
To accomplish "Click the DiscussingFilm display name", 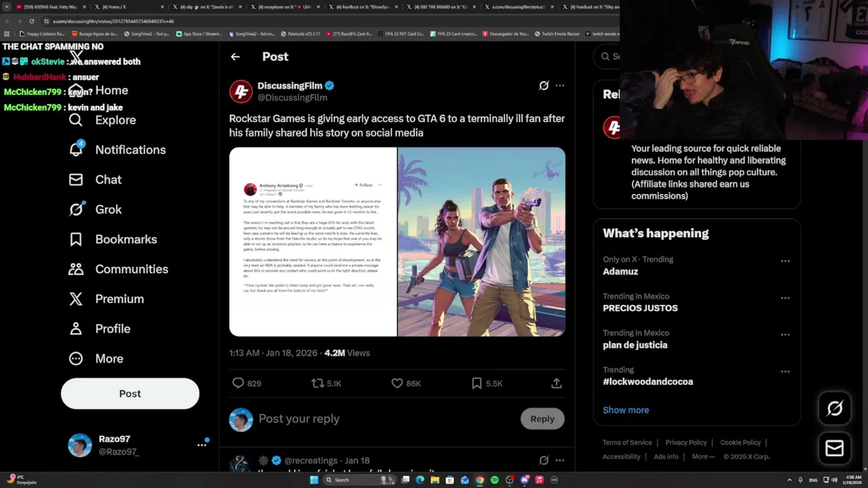I will [x=290, y=85].
